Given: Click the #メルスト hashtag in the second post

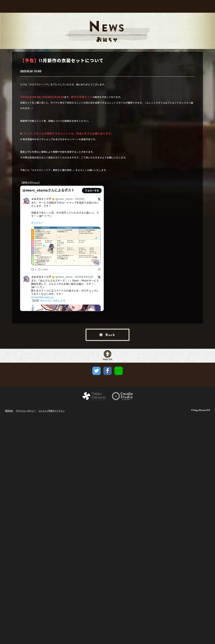Looking at the screenshot, I should tap(46, 300).
